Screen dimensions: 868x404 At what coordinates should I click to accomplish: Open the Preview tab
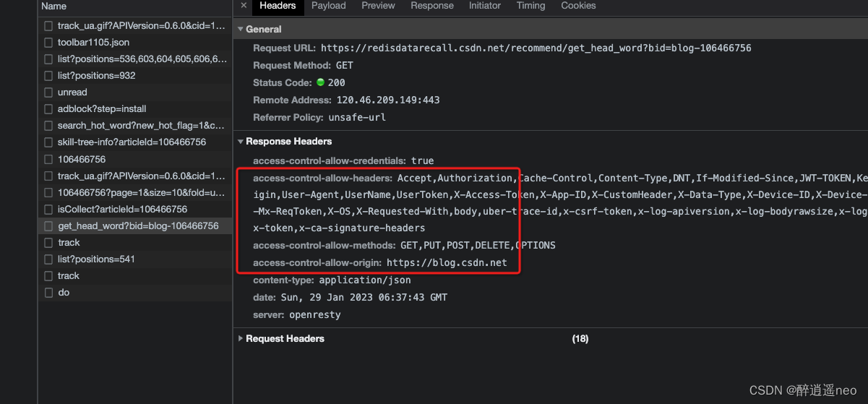(378, 6)
